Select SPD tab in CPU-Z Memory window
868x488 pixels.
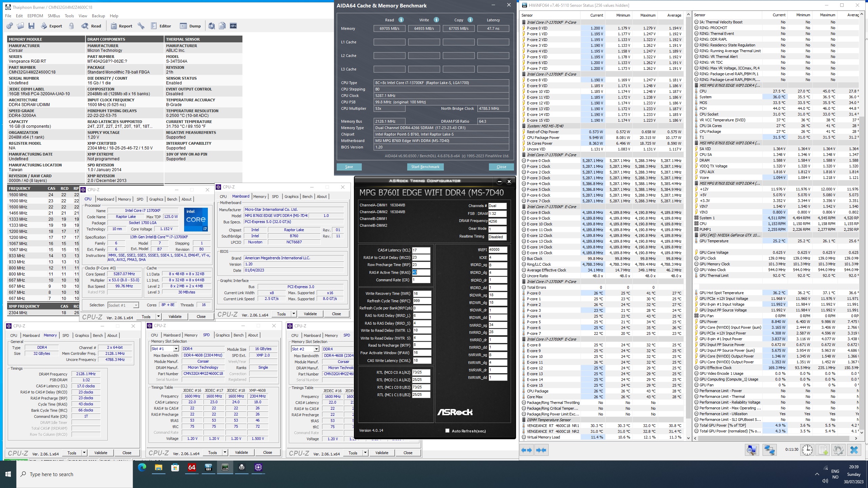click(x=65, y=335)
